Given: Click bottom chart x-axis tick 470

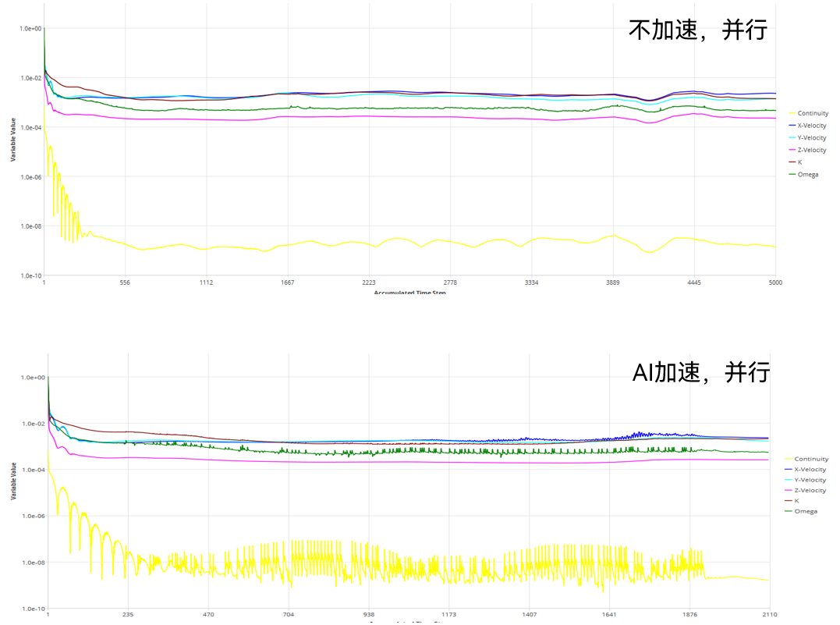Looking at the screenshot, I should [x=208, y=615].
